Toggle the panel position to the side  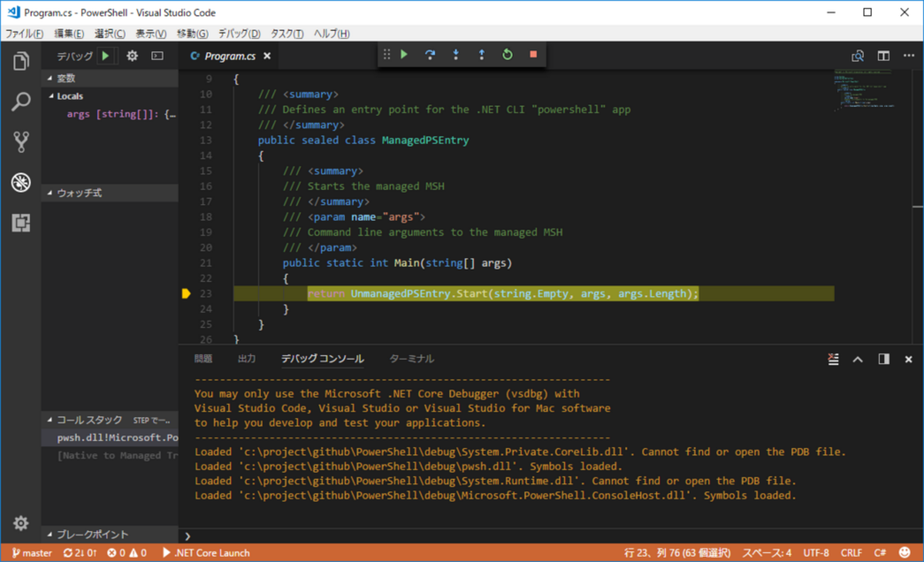pos(883,359)
